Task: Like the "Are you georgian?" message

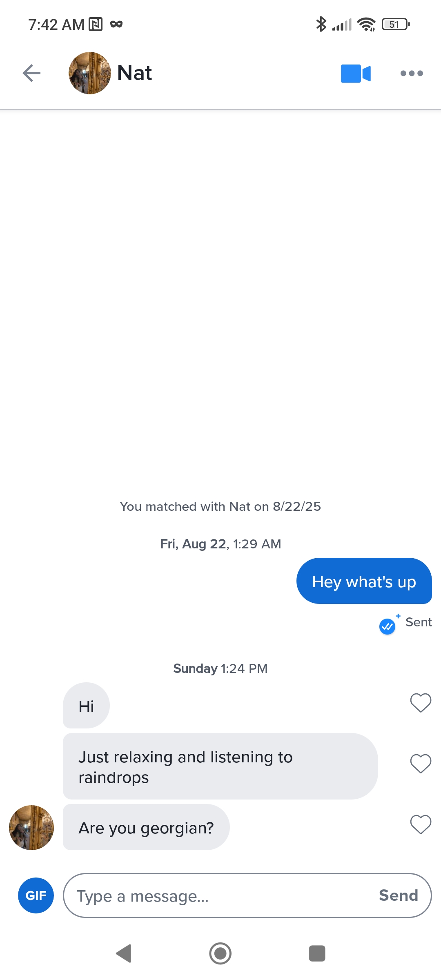Action: (x=421, y=824)
